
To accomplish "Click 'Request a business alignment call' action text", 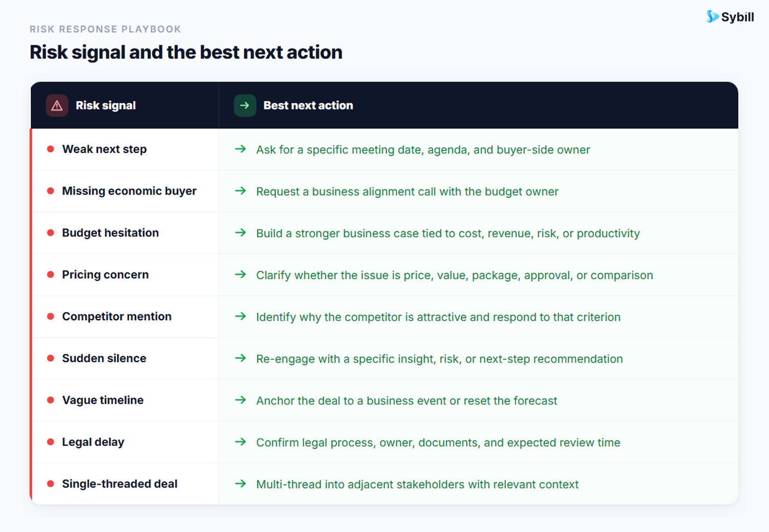I will coord(407,192).
